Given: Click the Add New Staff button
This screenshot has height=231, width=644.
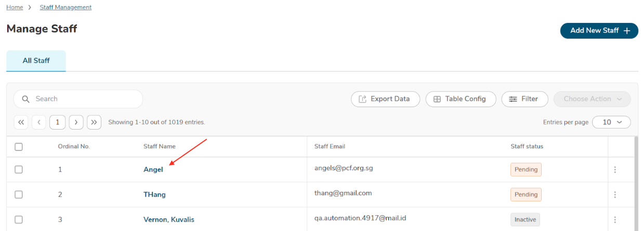Looking at the screenshot, I should (599, 31).
